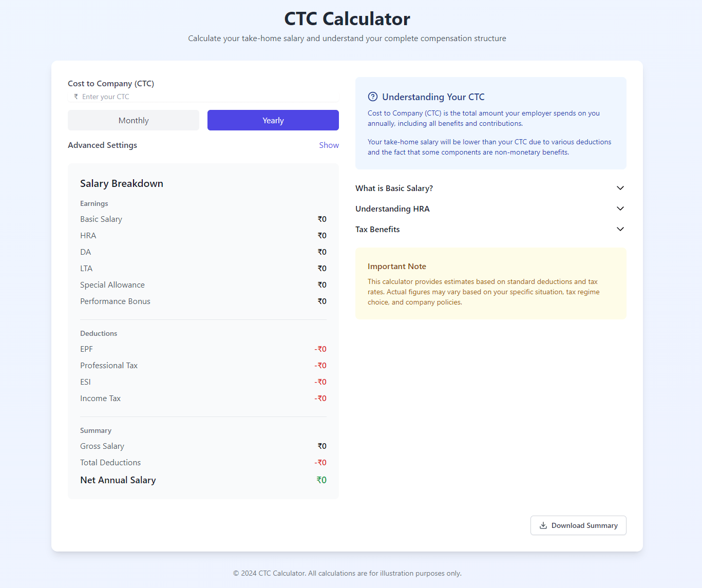702x588 pixels.
Task: Click the question mark help icon
Action: point(372,97)
